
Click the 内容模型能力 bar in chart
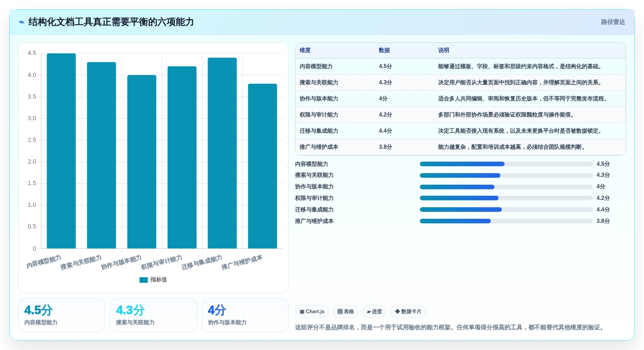[61, 151]
